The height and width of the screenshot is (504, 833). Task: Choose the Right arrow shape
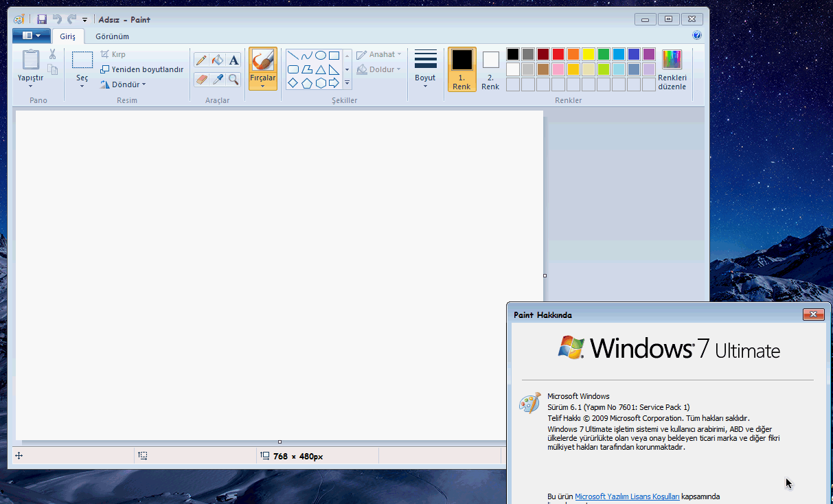334,83
